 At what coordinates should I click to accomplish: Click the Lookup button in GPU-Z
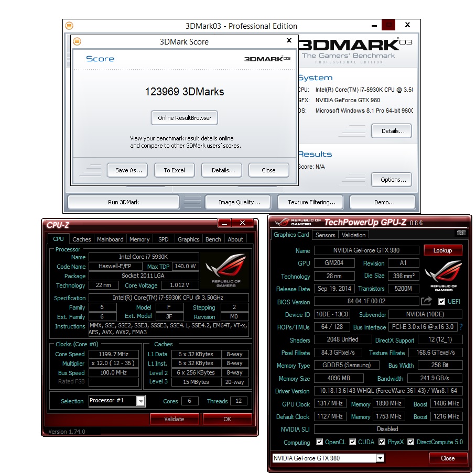pos(443,250)
